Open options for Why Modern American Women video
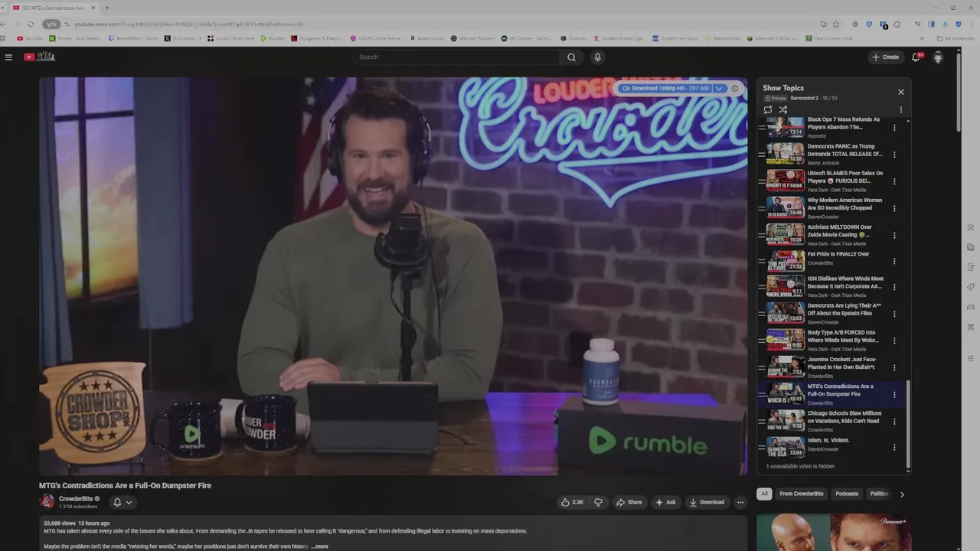The width and height of the screenshot is (980, 551). click(x=894, y=208)
